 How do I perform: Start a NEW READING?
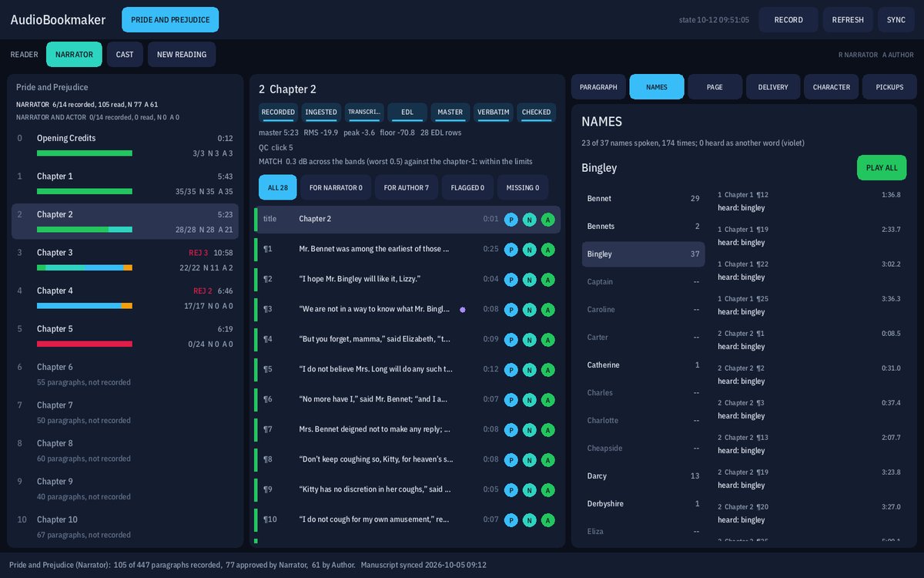[x=182, y=55]
